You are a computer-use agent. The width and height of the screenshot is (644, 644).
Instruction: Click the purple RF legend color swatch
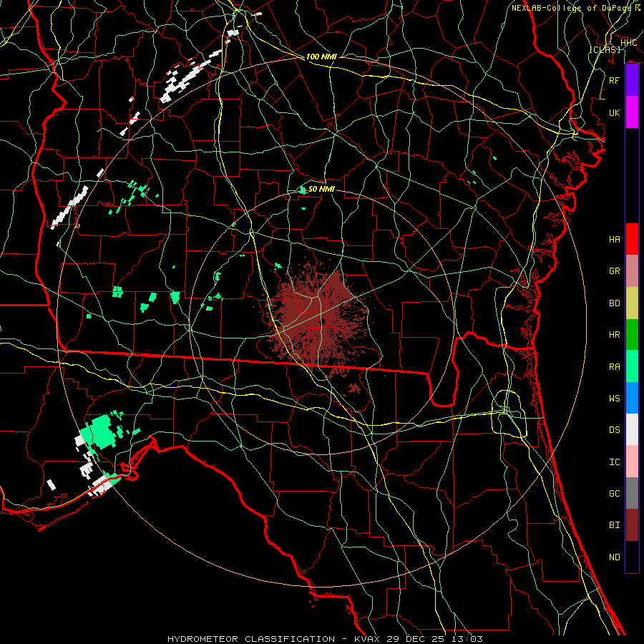tap(632, 80)
